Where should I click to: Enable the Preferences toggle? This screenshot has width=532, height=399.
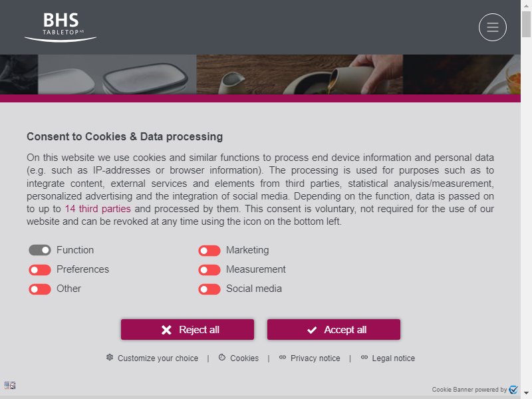[40, 270]
